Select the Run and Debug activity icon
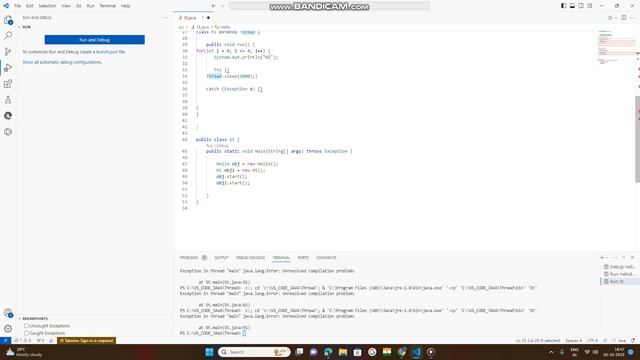 point(8,68)
